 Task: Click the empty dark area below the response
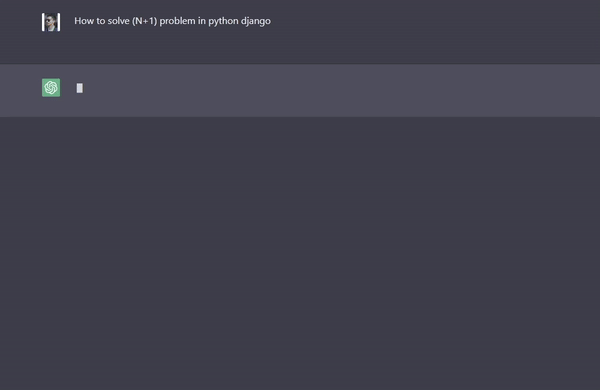[300, 253]
